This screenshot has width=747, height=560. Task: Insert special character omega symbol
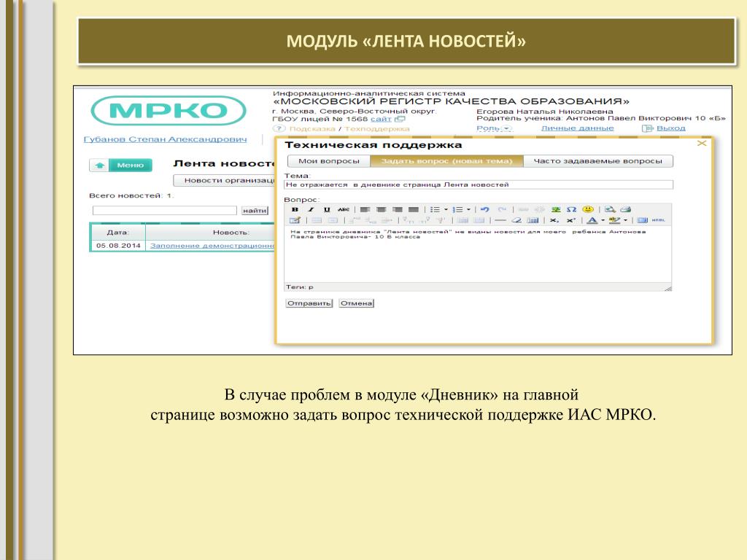click(x=572, y=209)
